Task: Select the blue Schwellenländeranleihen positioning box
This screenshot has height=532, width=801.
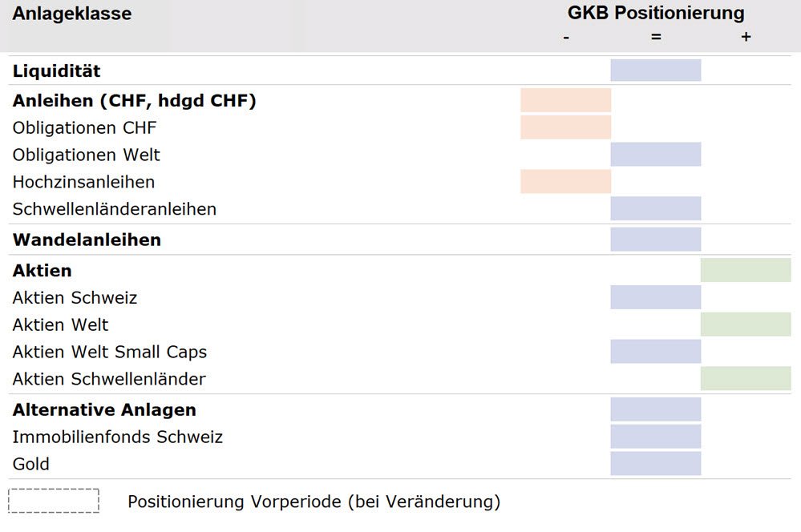Action: [655, 209]
